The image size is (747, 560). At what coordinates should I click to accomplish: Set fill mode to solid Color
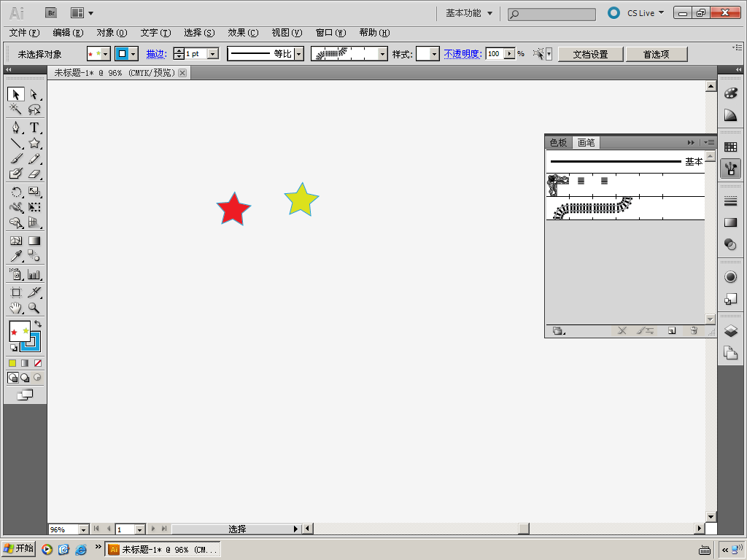point(12,363)
